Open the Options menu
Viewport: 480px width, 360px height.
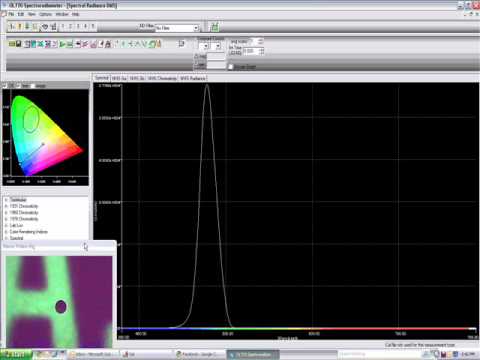coord(45,14)
